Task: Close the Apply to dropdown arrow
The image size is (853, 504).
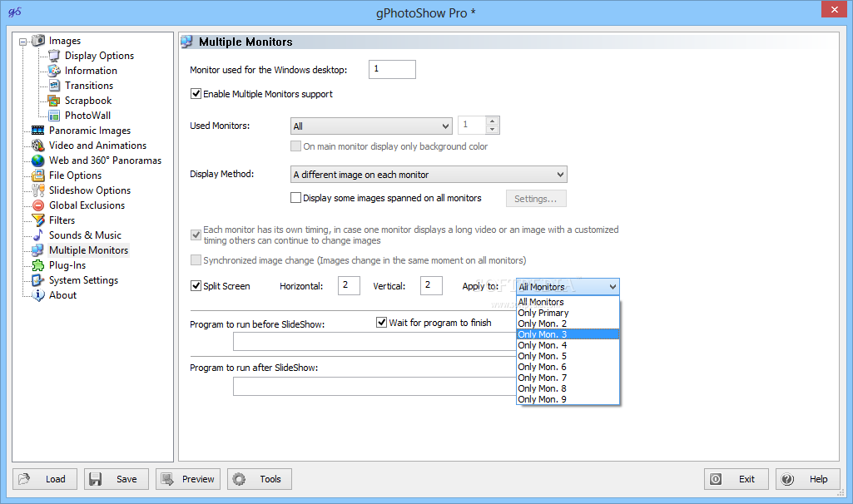Action: 612,287
